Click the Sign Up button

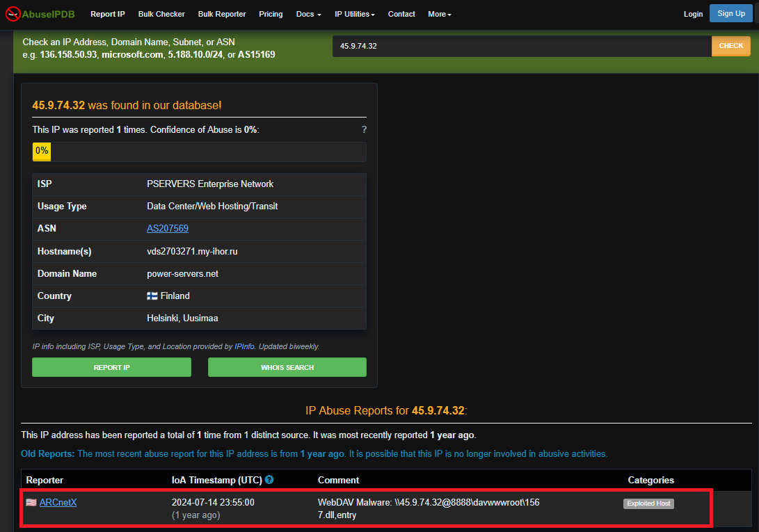coord(730,13)
